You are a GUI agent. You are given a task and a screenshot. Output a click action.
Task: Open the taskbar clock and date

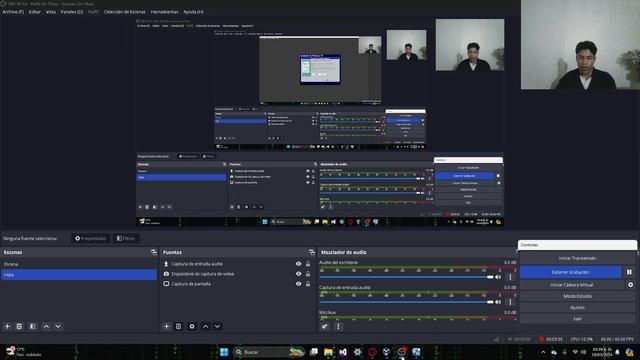click(602, 352)
